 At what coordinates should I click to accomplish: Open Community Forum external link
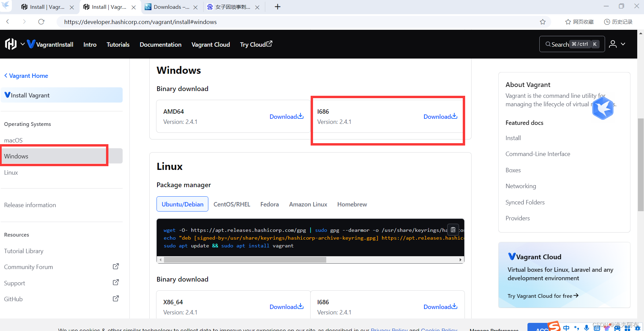pyautogui.click(x=61, y=267)
